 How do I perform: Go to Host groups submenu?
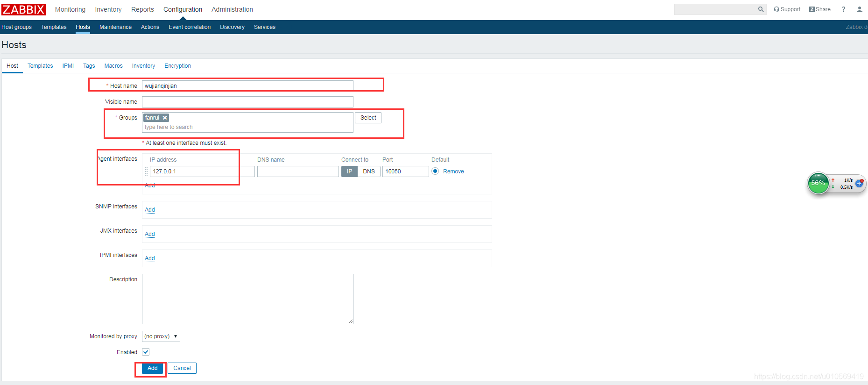coord(16,27)
